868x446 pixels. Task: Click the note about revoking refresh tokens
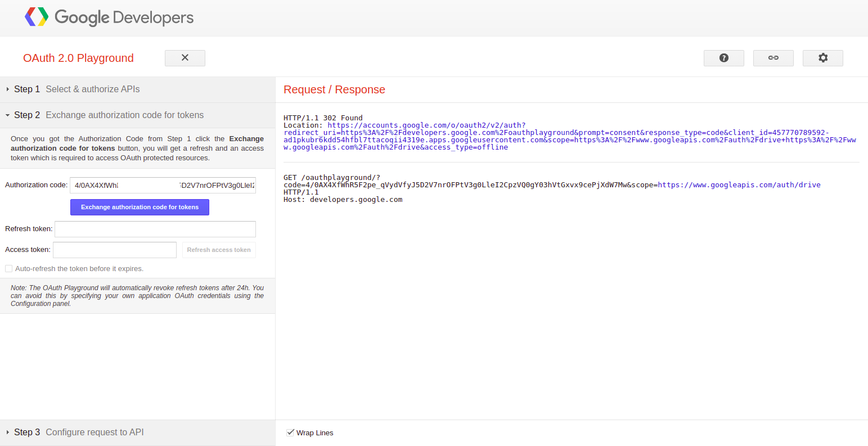137,296
